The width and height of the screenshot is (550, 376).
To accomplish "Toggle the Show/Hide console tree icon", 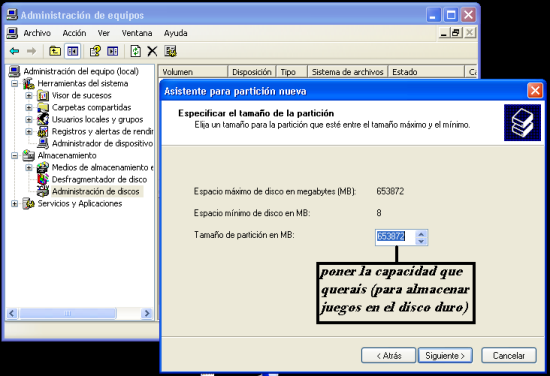I will point(73,51).
